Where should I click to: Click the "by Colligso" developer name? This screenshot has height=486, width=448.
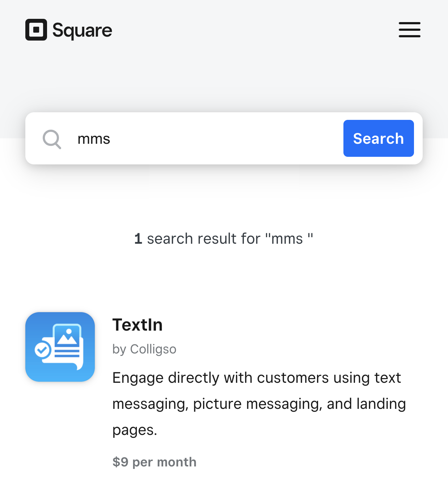144,349
